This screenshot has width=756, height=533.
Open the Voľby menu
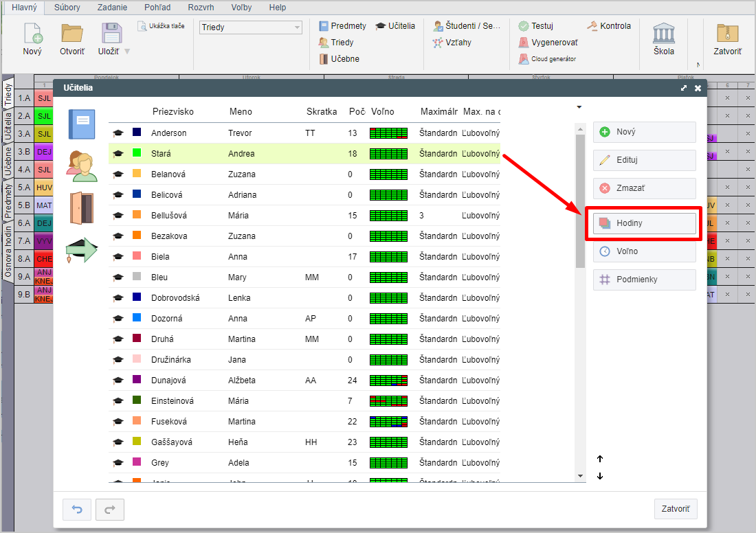click(x=241, y=8)
